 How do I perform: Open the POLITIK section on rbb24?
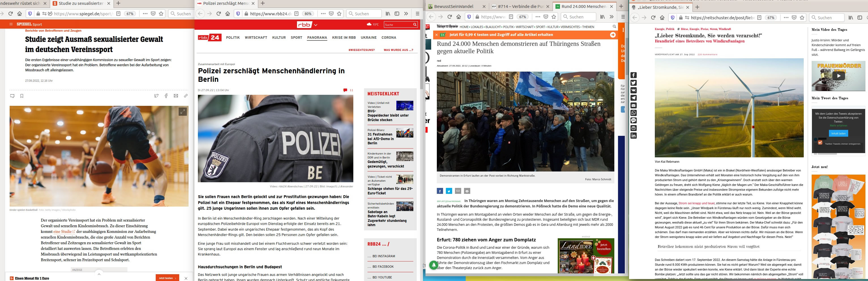233,37
